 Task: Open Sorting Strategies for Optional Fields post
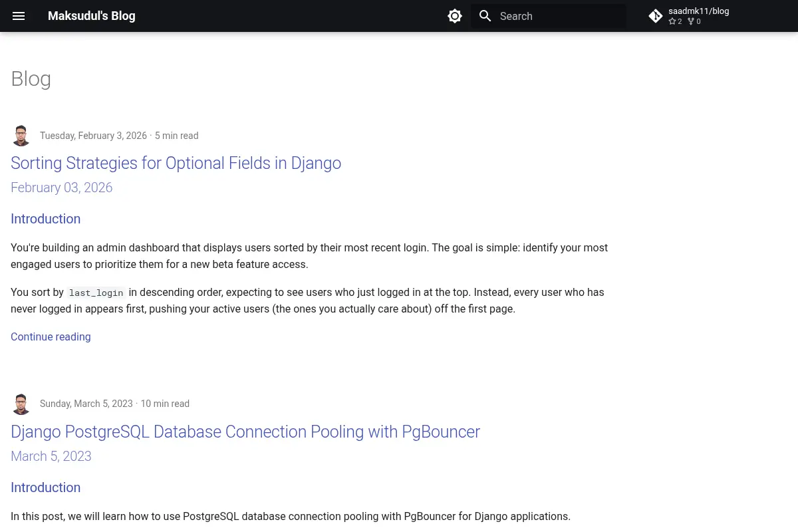pyautogui.click(x=176, y=163)
